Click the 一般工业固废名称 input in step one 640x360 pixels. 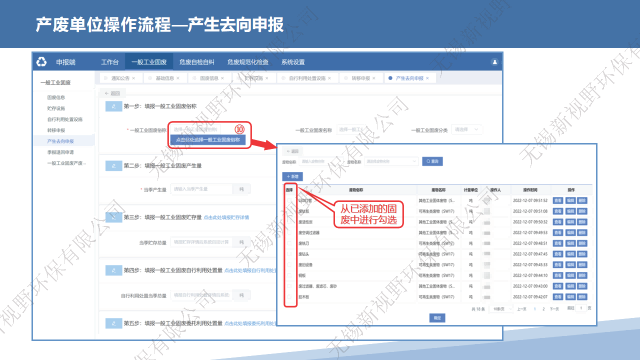[x=350, y=130]
